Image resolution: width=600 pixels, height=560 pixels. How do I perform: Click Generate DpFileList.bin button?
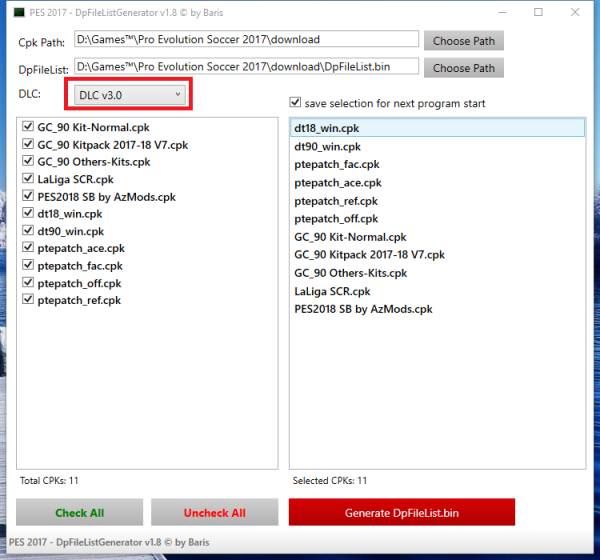(402, 512)
